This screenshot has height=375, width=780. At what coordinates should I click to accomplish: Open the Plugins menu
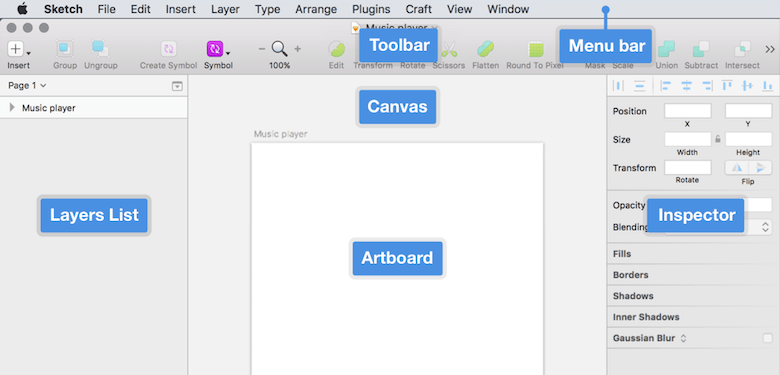371,9
